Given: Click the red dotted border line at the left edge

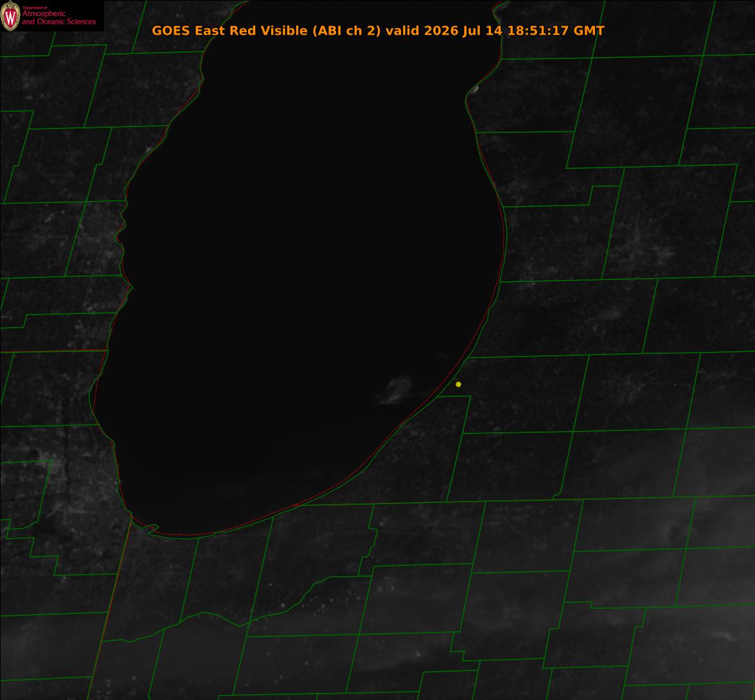Looking at the screenshot, I should pos(53,351).
